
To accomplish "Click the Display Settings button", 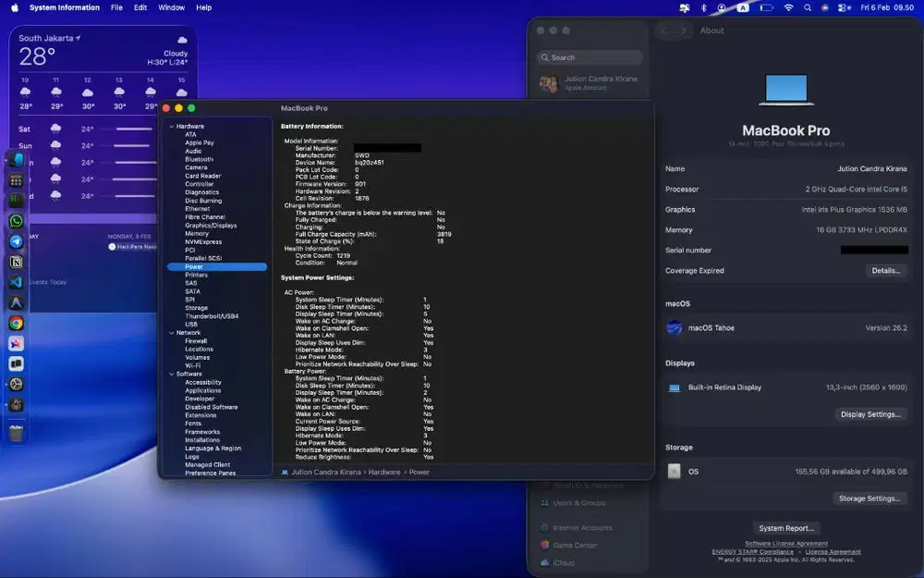I will tap(870, 414).
